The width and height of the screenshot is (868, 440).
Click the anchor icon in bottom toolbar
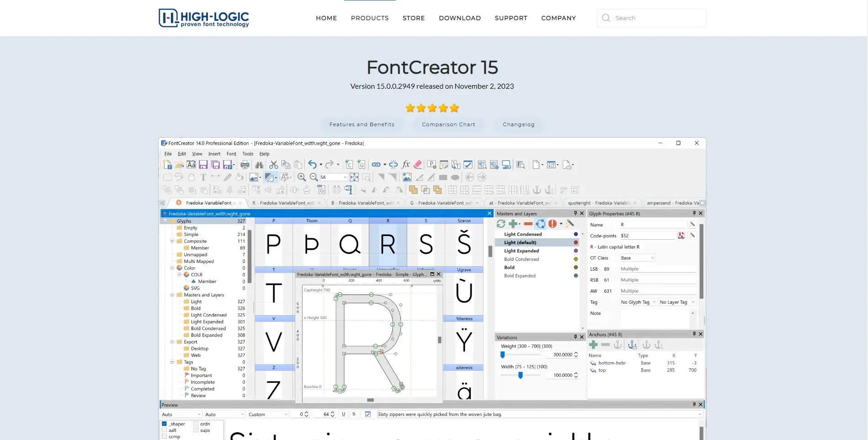pyautogui.click(x=537, y=190)
